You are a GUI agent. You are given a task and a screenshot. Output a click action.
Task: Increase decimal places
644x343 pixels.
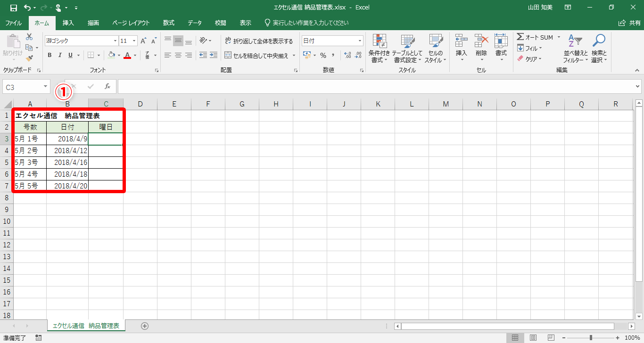[x=348, y=55]
